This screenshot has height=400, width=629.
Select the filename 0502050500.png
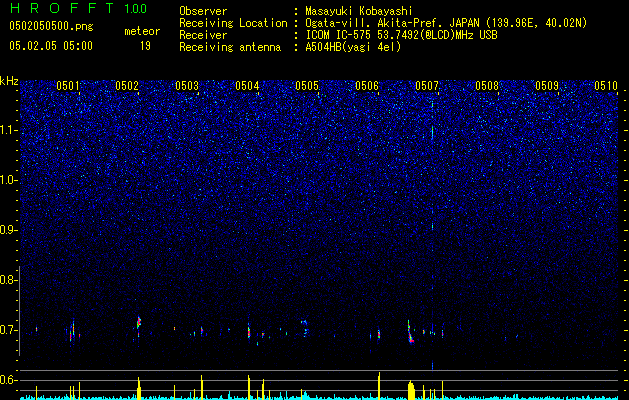tap(51, 27)
